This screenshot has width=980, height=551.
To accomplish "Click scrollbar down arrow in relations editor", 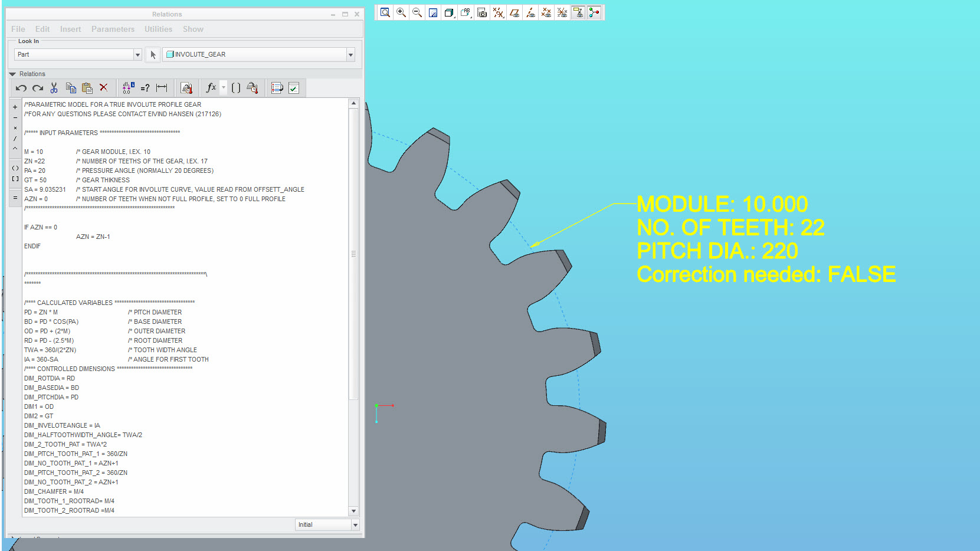I will tap(353, 511).
